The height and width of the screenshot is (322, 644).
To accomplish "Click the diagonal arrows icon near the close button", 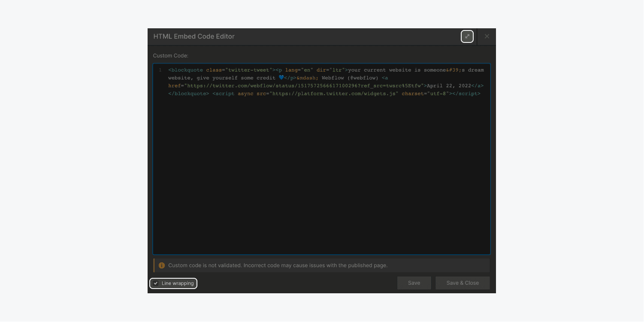I will click(x=467, y=36).
